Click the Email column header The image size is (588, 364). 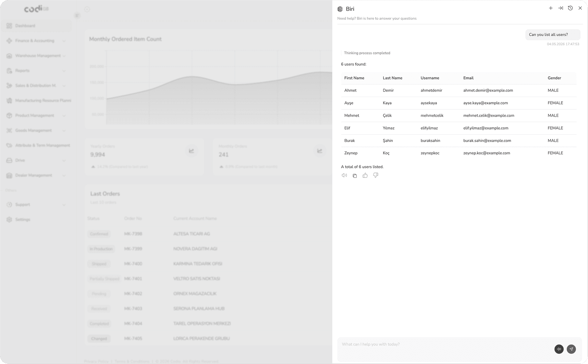(468, 78)
